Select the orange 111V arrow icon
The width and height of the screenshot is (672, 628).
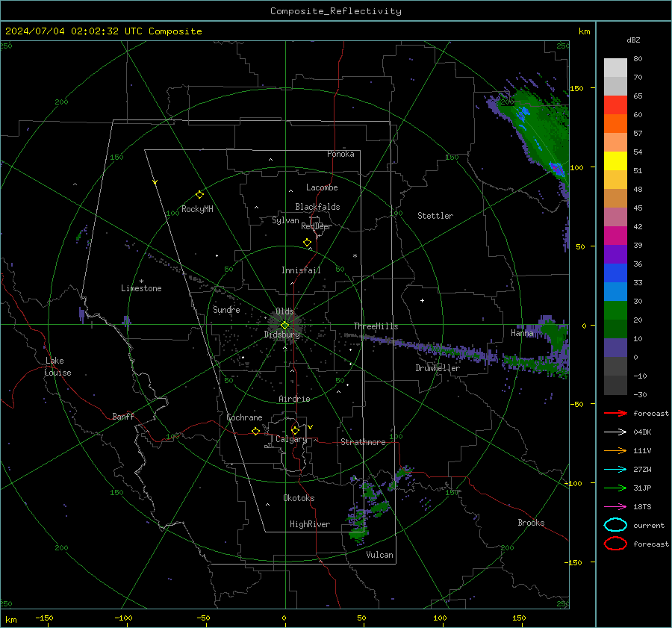click(615, 450)
